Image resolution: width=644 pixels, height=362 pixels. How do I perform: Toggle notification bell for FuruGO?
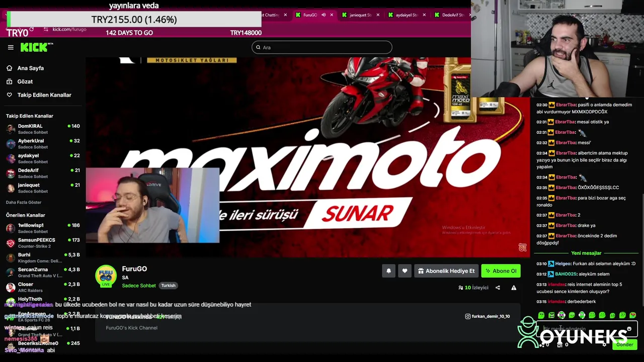coord(388,271)
